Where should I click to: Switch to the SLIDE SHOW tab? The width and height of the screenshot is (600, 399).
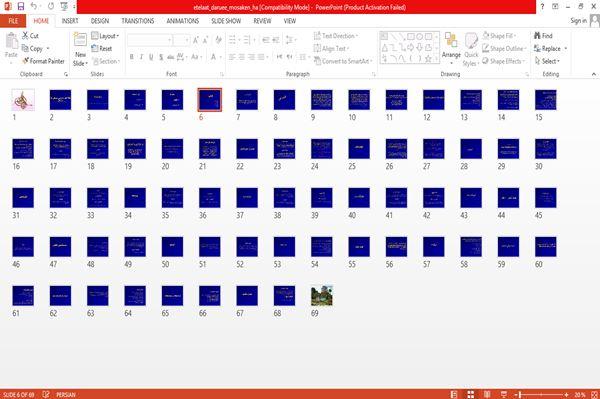point(226,21)
